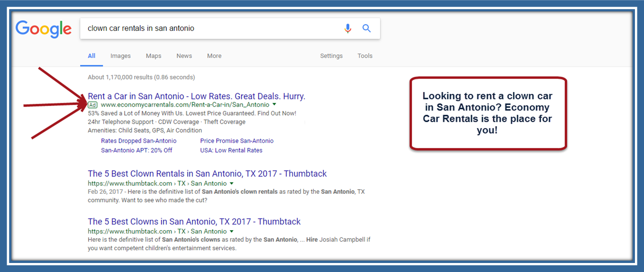
Task: Open The 5 Best Clown Rentals result
Action: pyautogui.click(x=207, y=174)
